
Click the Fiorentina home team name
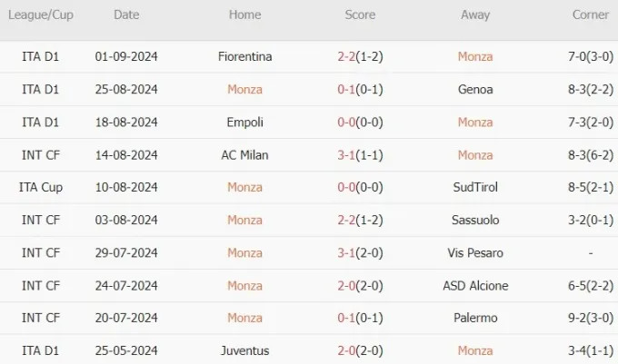pos(244,56)
